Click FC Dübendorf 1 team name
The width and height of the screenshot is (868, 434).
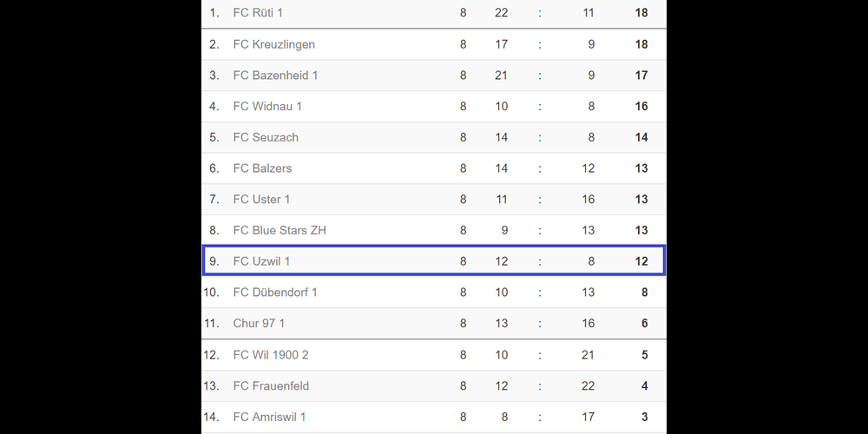click(275, 293)
